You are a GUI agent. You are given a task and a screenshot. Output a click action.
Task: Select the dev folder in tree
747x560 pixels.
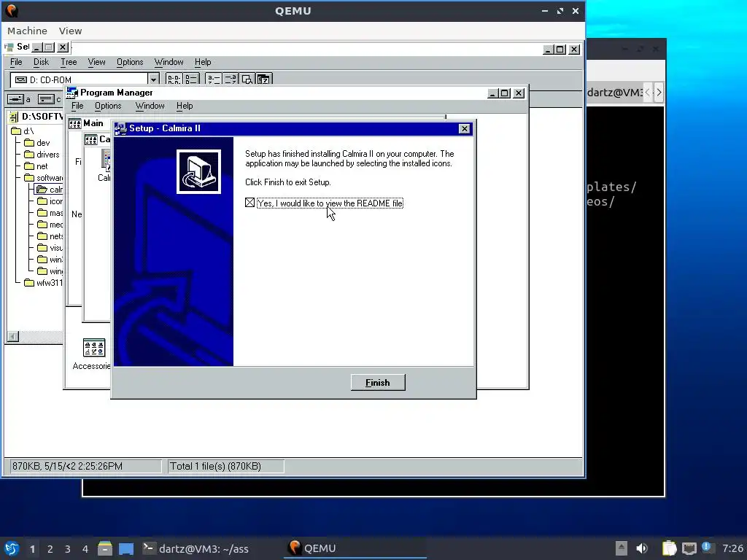pyautogui.click(x=37, y=143)
